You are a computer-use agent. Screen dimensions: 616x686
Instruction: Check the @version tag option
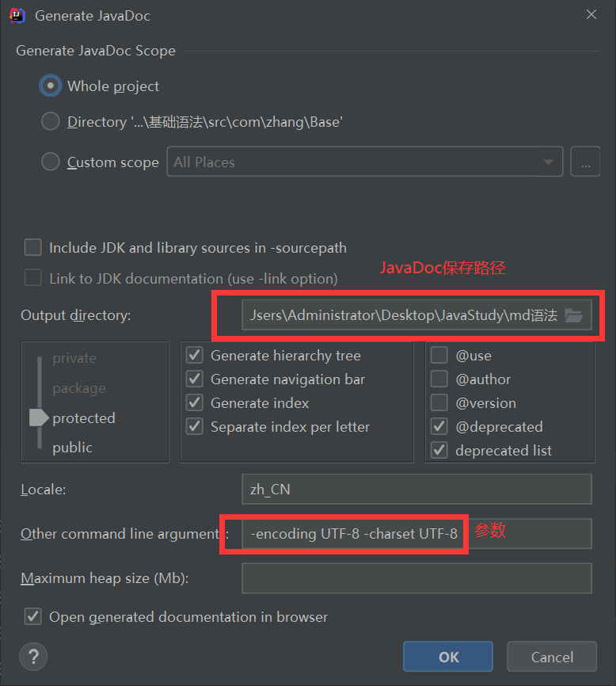coord(439,403)
